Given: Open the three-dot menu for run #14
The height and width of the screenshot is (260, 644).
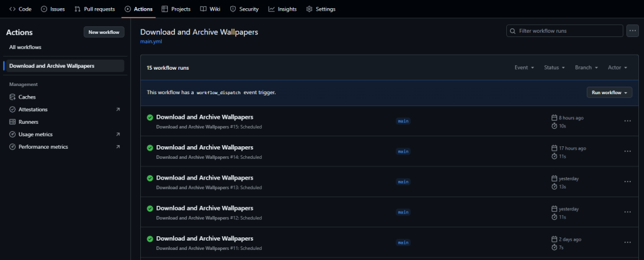Looking at the screenshot, I should tap(627, 151).
